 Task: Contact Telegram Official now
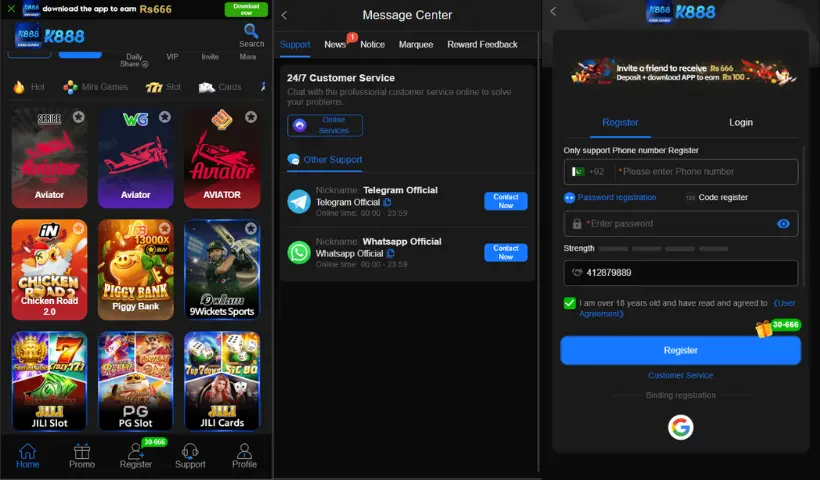click(506, 201)
